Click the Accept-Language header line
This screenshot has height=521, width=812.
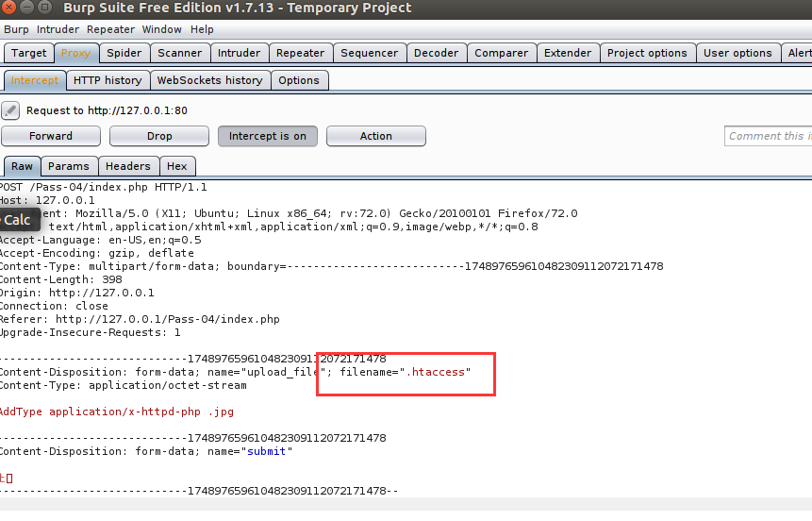(x=101, y=240)
